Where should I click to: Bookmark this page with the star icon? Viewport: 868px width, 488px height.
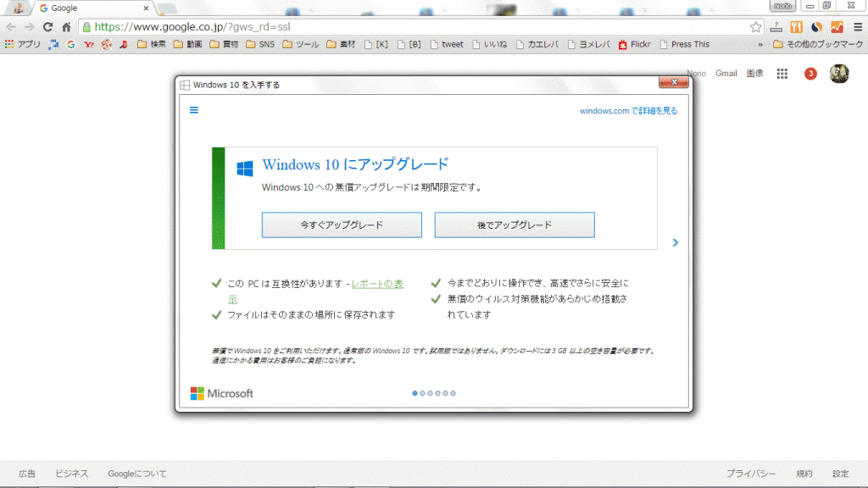(x=755, y=27)
